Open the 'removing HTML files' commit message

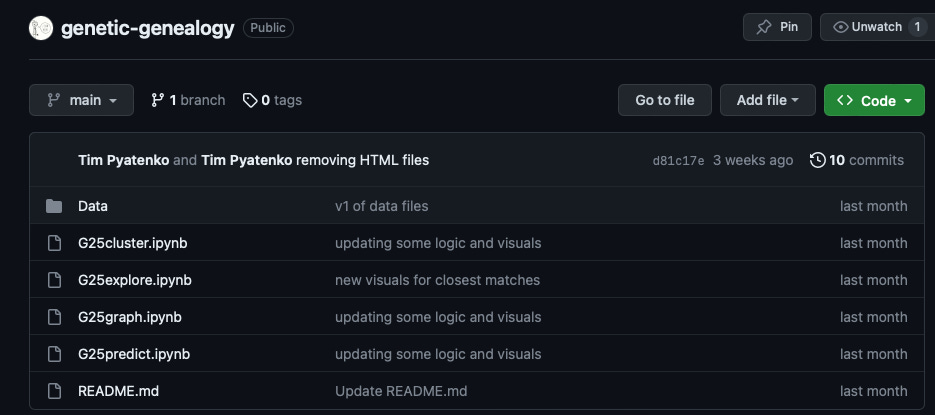point(363,160)
